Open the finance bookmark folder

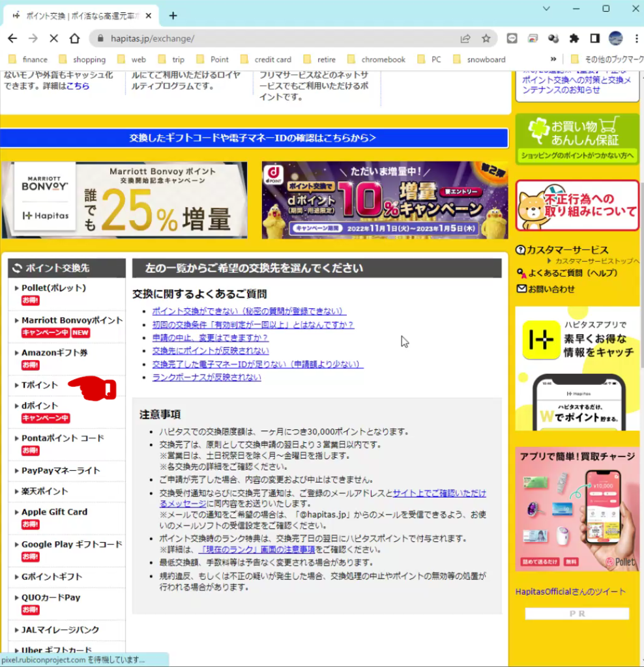point(29,59)
